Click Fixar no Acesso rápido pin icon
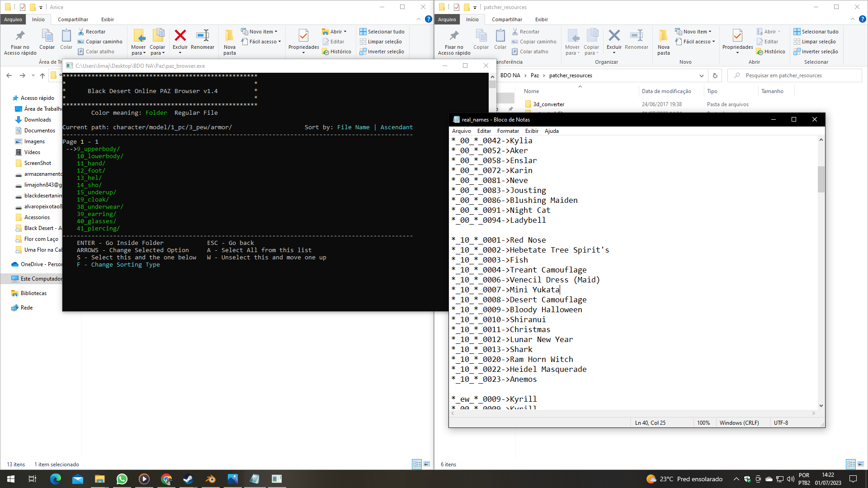This screenshot has height=488, width=868. pyautogui.click(x=20, y=36)
